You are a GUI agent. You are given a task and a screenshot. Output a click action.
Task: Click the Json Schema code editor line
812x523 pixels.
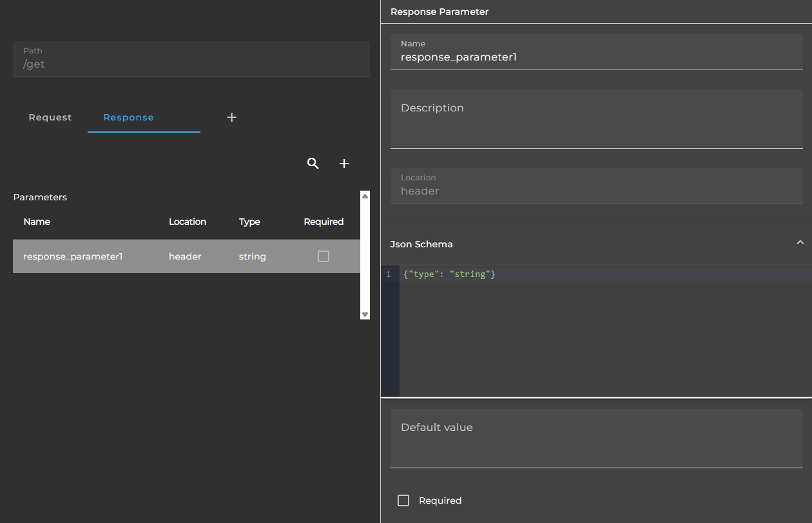coord(606,274)
